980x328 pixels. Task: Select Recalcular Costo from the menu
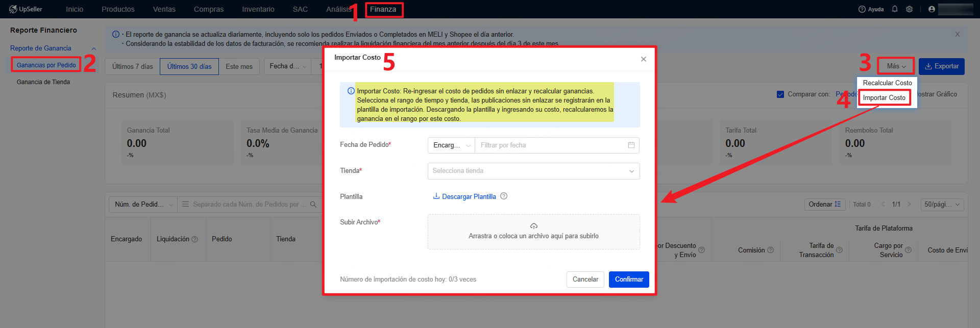click(887, 83)
